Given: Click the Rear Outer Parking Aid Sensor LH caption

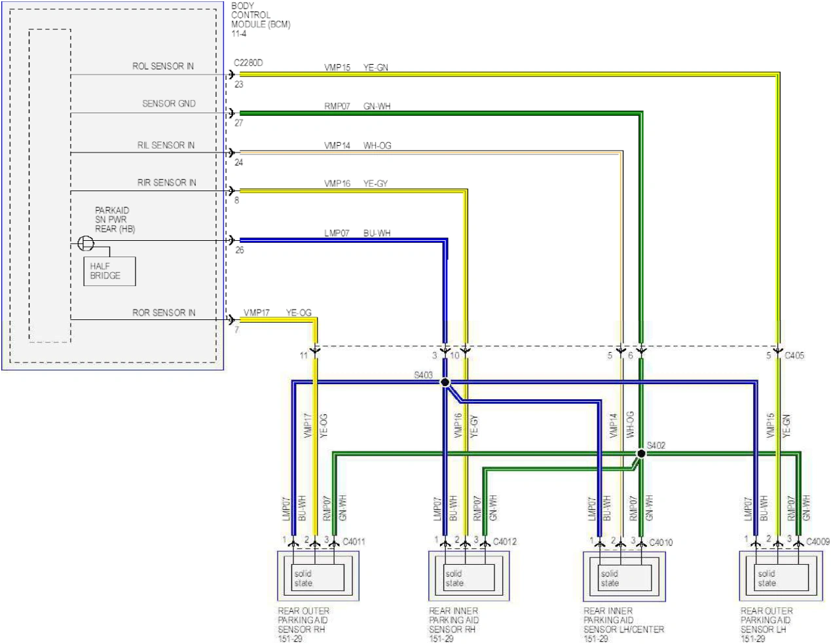Looking at the screenshot, I should (767, 624).
